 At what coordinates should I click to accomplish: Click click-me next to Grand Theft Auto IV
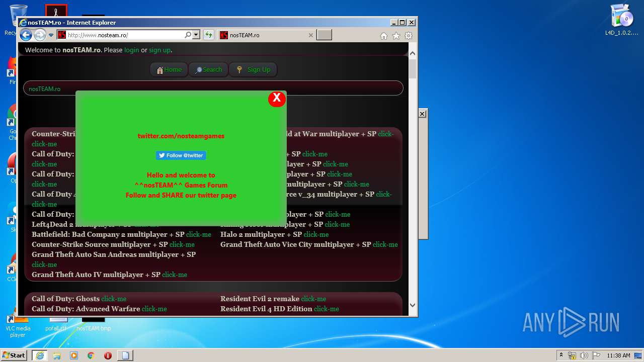(175, 275)
